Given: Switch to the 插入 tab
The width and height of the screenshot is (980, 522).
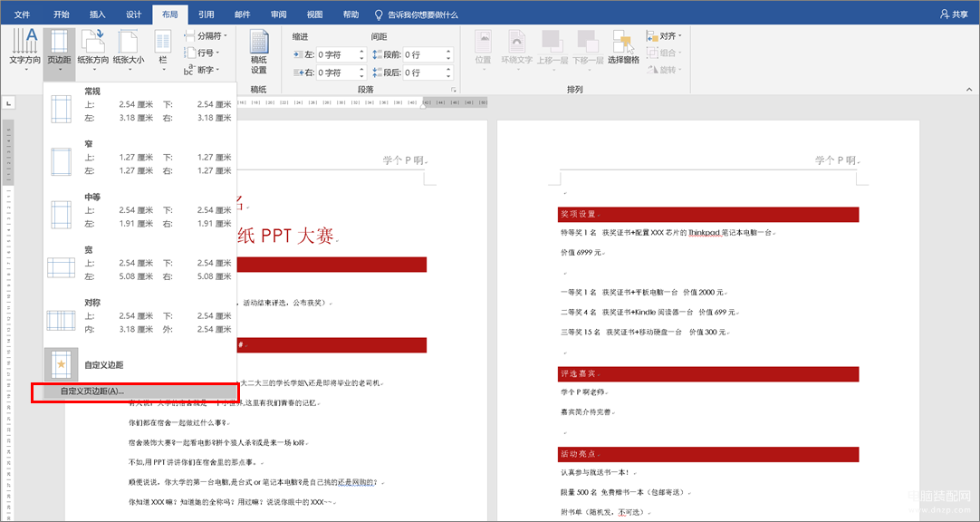Looking at the screenshot, I should [x=98, y=14].
